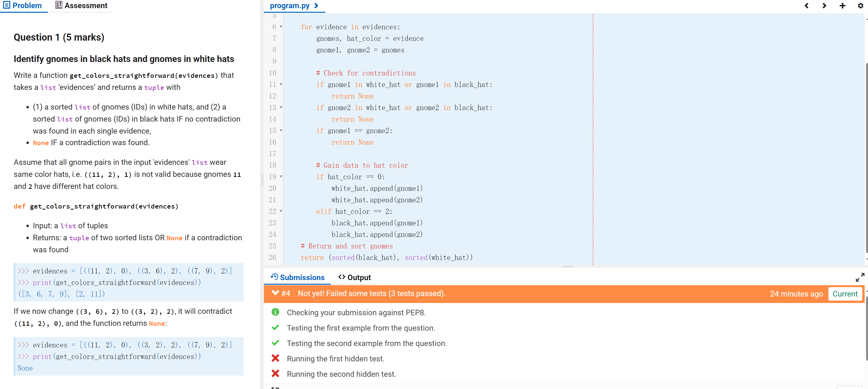Click the code brackets icon next to Output

[341, 277]
